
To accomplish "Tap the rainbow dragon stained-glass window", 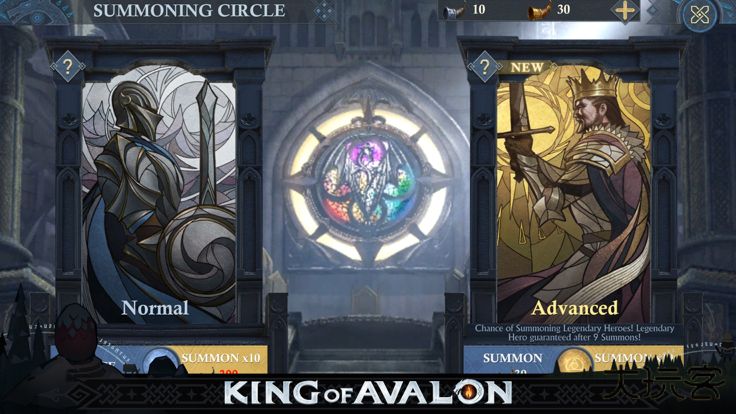I will tap(368, 184).
